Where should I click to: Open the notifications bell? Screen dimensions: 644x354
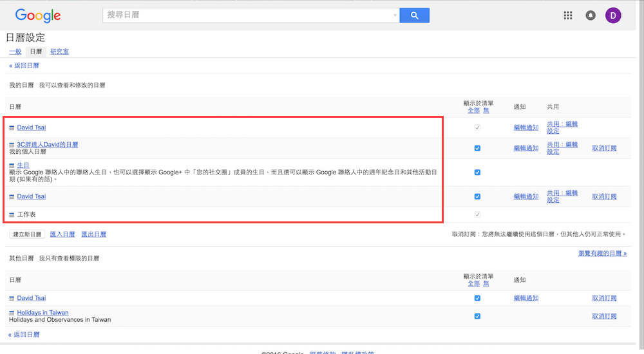pos(591,15)
